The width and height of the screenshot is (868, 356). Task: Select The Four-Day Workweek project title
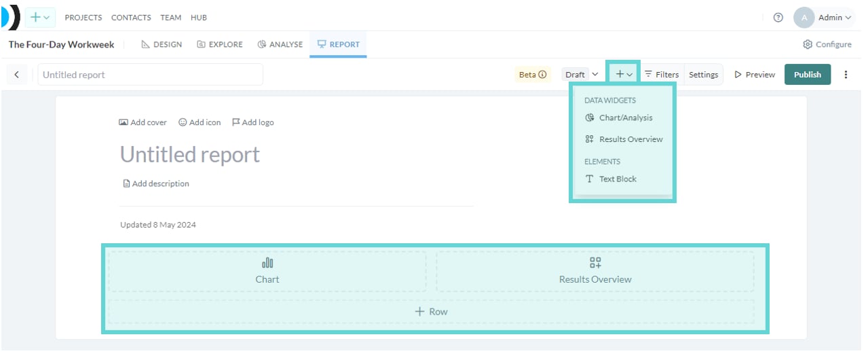[61, 44]
